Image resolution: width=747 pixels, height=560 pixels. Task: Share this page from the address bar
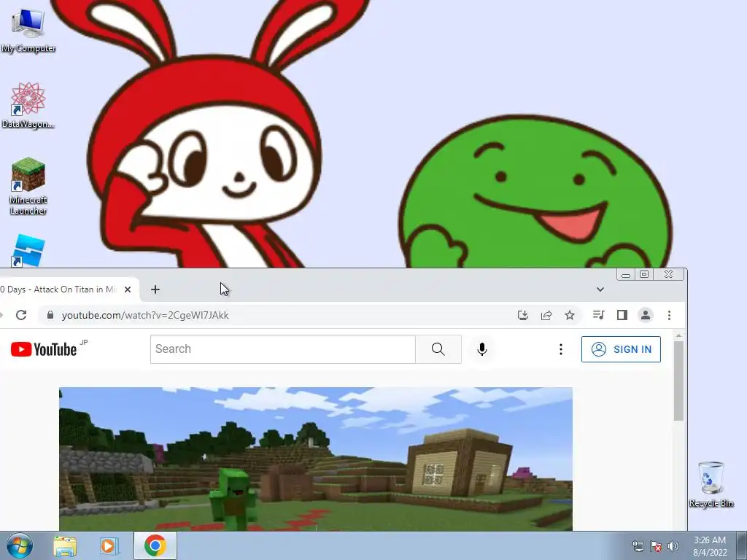pos(546,315)
